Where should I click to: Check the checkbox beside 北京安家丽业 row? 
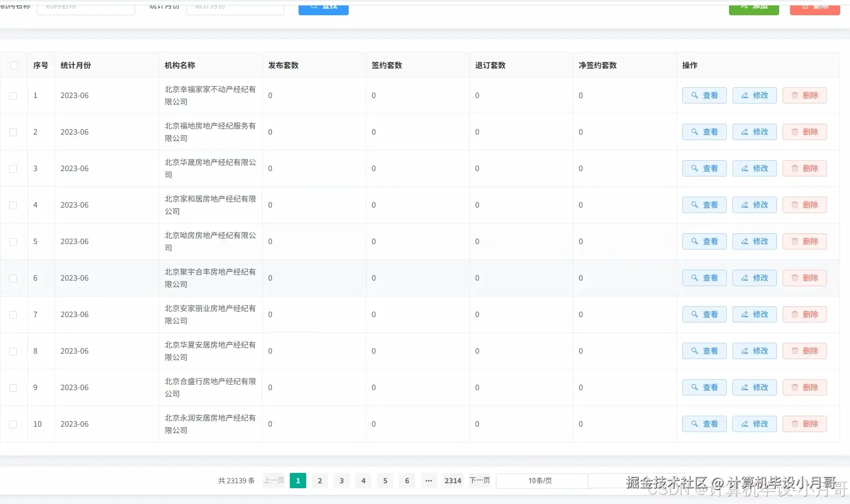[x=14, y=314]
